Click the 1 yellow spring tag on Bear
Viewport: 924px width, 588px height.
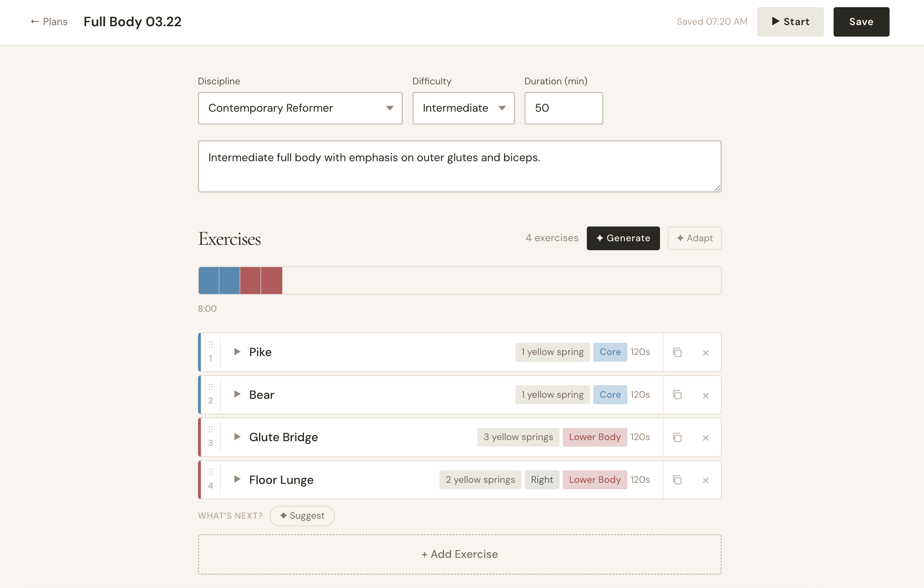(x=552, y=395)
